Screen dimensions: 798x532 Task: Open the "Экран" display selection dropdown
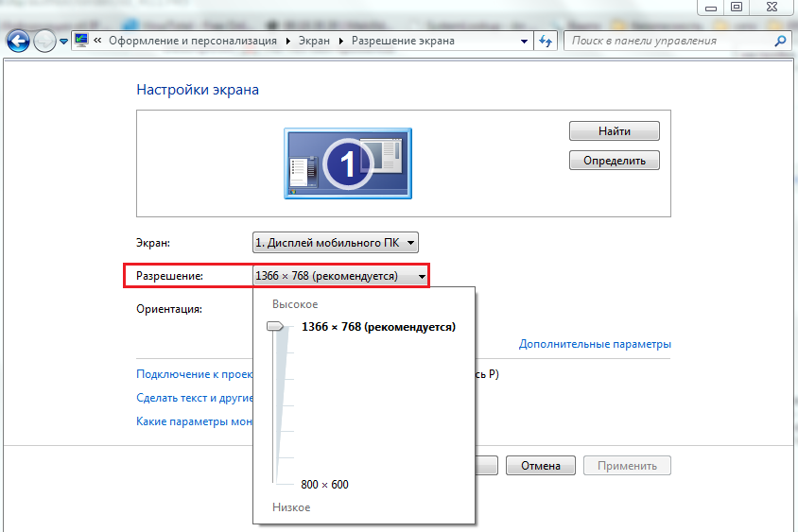pos(336,243)
